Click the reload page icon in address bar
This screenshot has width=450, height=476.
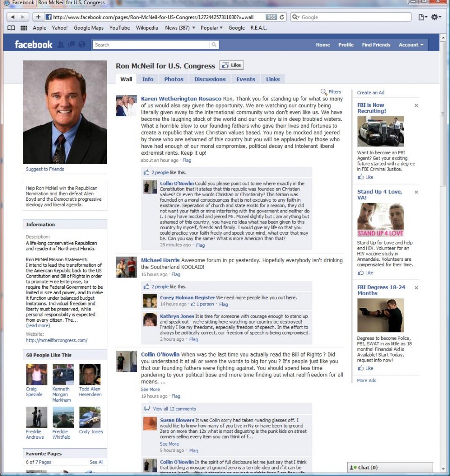pyautogui.click(x=282, y=17)
